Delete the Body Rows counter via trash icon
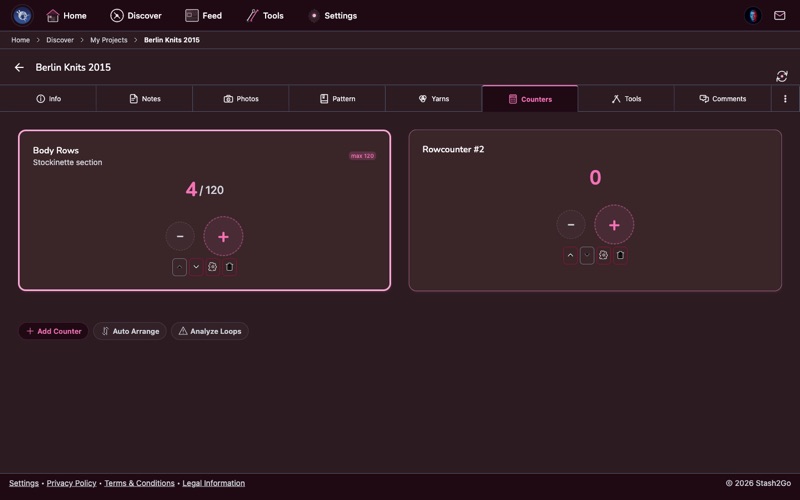 229,267
